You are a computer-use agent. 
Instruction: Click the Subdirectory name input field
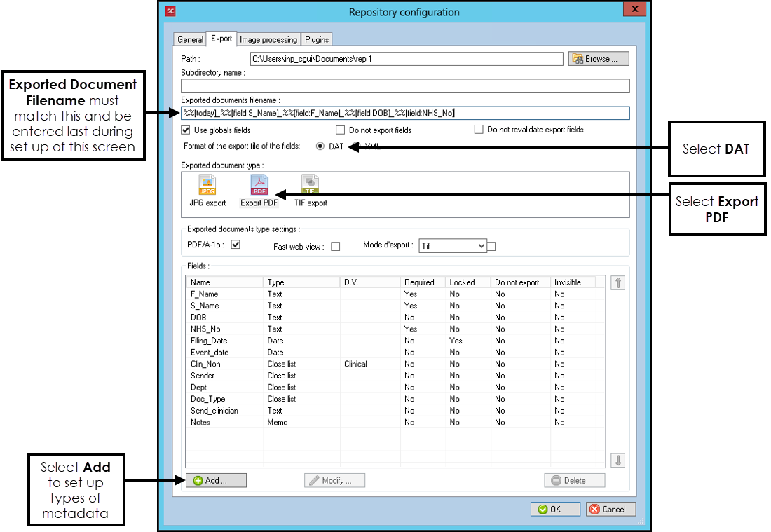[x=405, y=86]
